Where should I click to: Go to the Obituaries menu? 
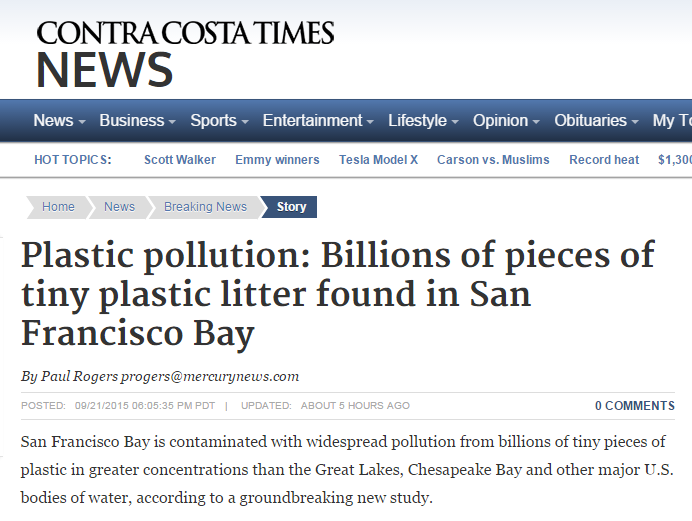596,120
